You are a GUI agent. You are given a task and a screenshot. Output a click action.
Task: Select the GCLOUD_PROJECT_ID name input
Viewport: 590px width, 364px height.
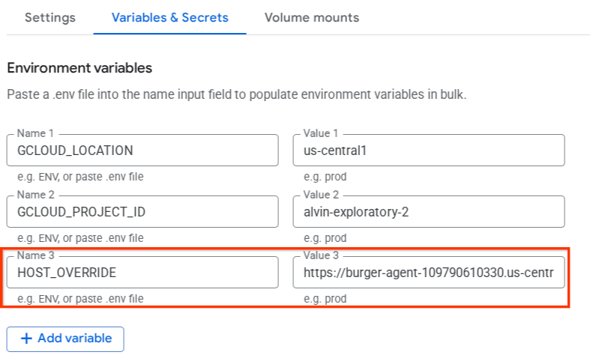point(142,212)
